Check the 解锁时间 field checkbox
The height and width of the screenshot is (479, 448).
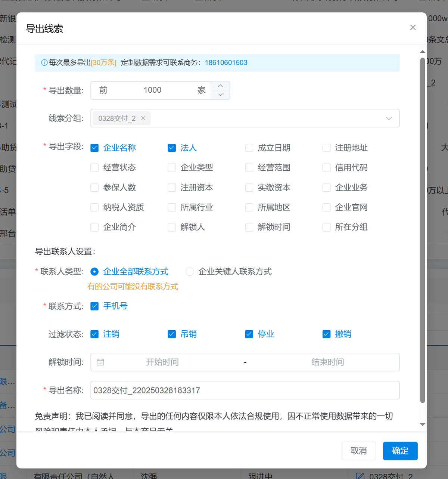coord(249,227)
